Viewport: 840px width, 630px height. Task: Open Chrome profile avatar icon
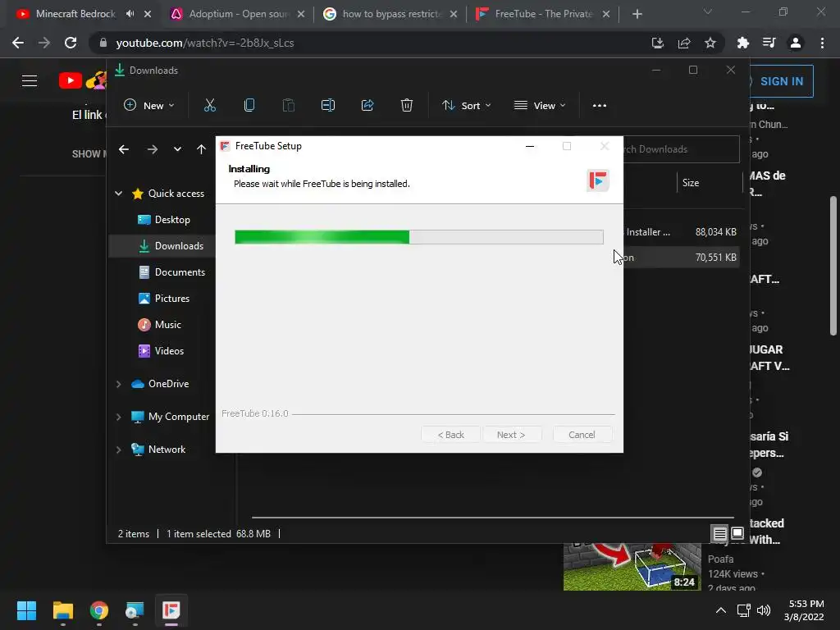coord(796,43)
